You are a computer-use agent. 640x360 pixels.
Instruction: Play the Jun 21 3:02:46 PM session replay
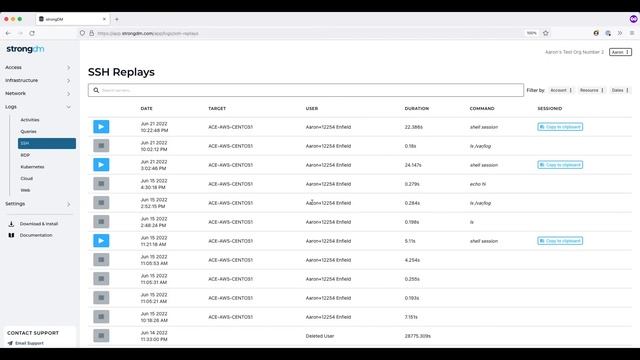(101, 164)
